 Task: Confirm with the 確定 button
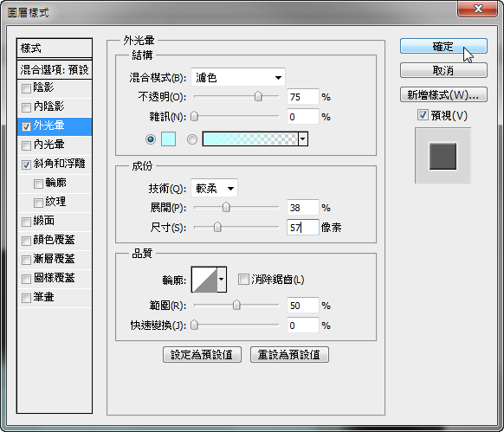tap(443, 46)
